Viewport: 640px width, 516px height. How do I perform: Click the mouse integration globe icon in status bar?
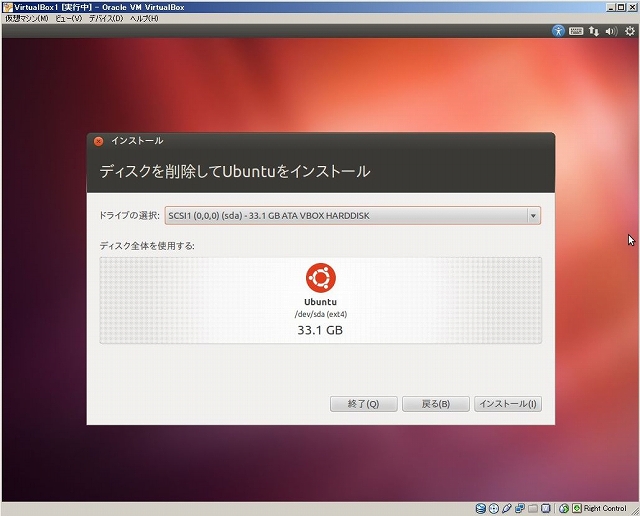pyautogui.click(x=564, y=509)
